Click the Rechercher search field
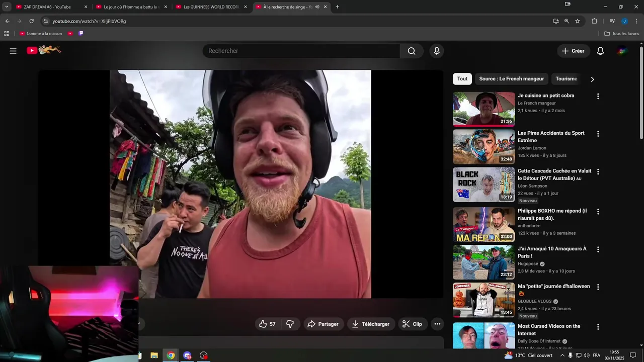This screenshot has width=644, height=362. pyautogui.click(x=301, y=51)
